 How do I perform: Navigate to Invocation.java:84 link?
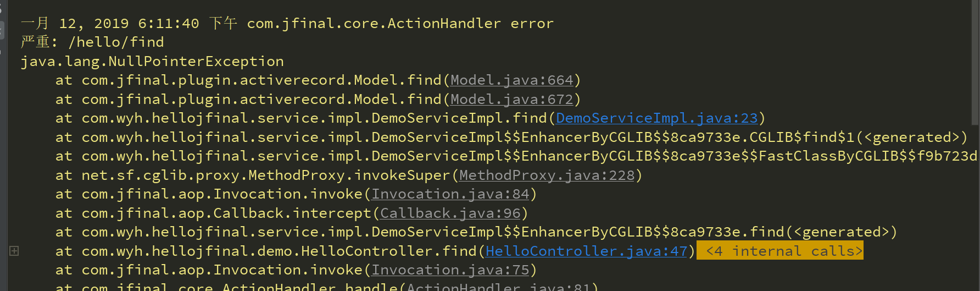coord(450,194)
